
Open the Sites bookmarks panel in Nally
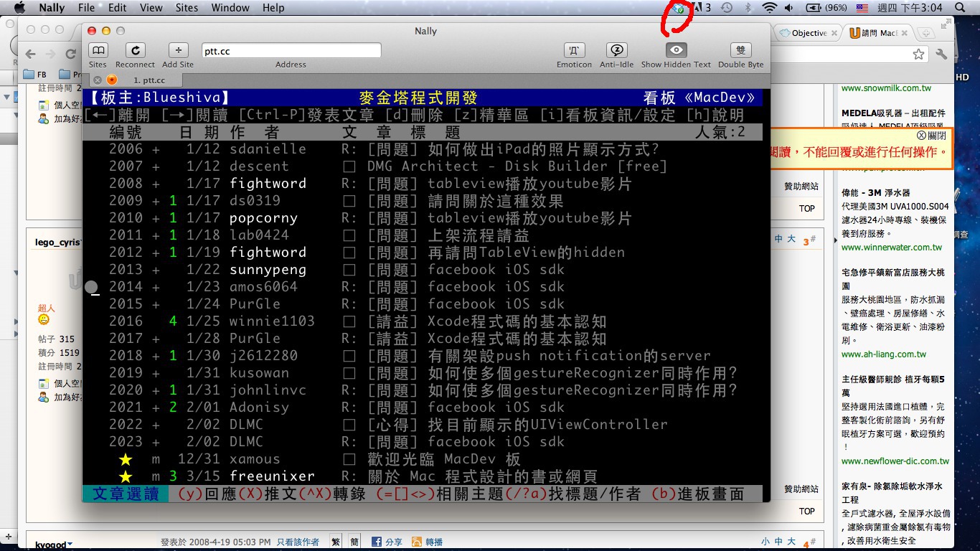(98, 50)
